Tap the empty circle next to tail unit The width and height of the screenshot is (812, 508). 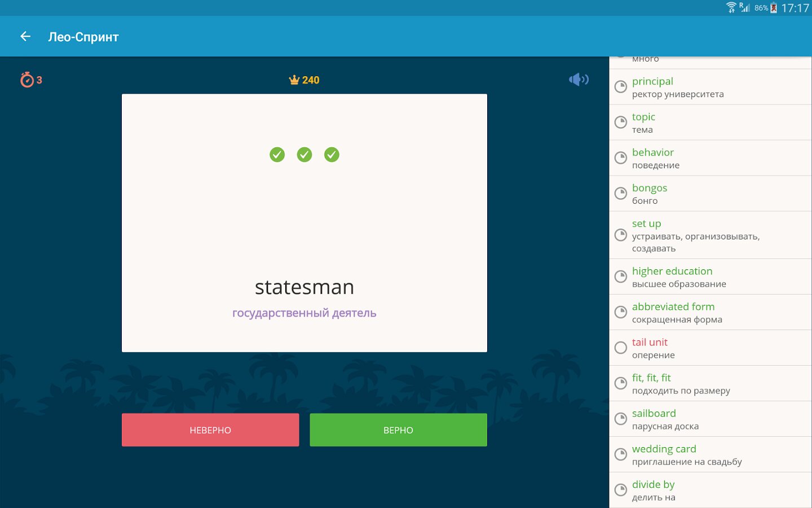point(620,348)
